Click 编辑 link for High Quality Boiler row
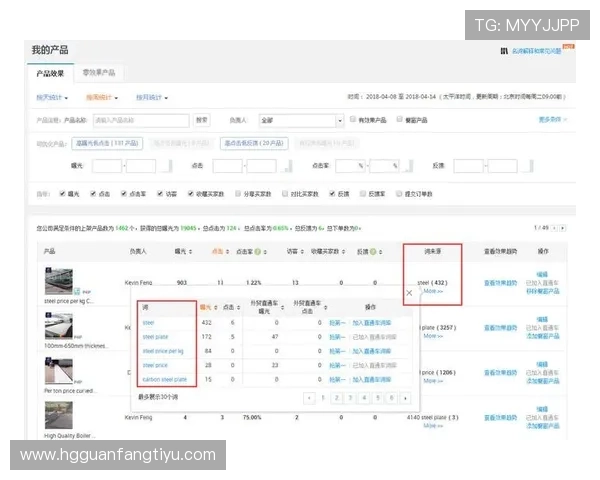600x480 pixels. coord(542,409)
